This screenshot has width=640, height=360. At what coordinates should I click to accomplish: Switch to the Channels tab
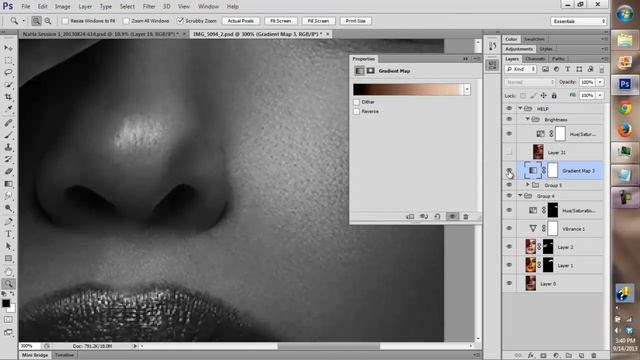535,59
